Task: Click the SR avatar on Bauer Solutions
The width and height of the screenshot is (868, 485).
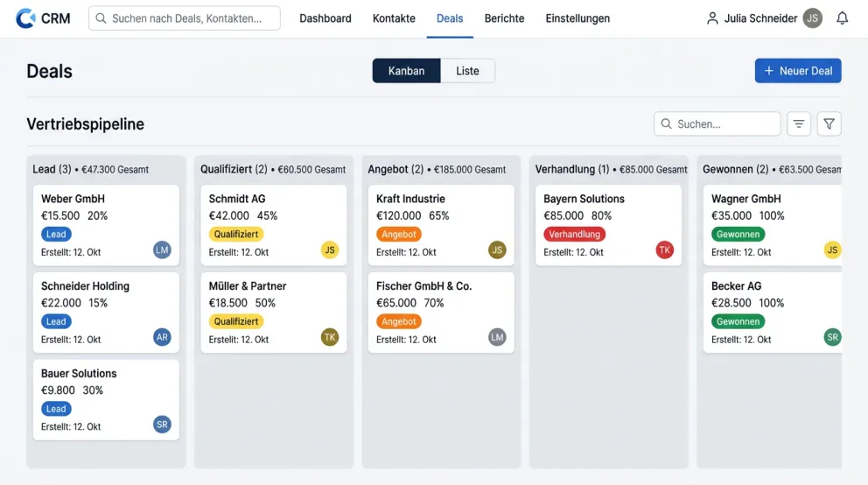Action: click(162, 425)
